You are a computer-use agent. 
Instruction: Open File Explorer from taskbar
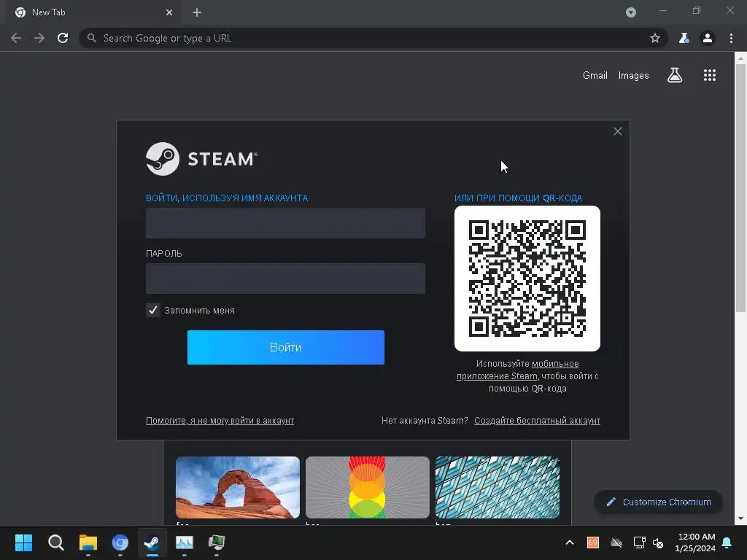88,542
